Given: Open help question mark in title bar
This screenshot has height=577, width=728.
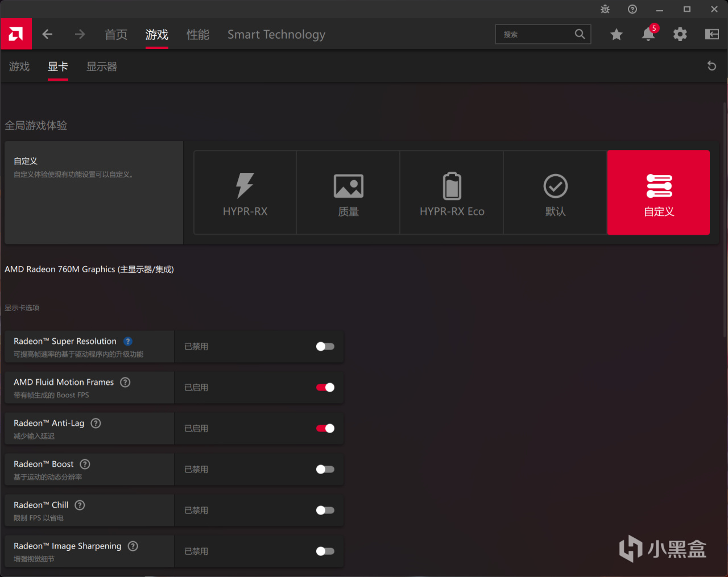Looking at the screenshot, I should pyautogui.click(x=632, y=9).
